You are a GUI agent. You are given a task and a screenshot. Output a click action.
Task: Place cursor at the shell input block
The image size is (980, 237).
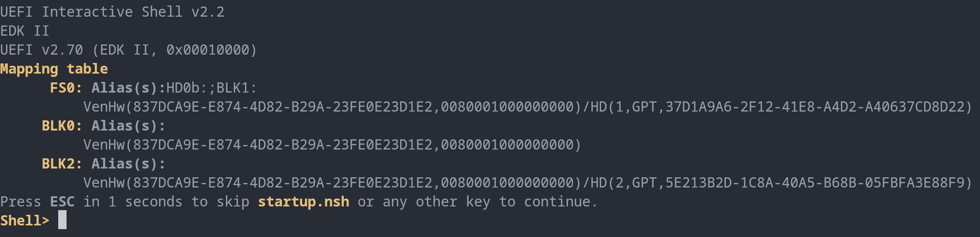pos(62,220)
